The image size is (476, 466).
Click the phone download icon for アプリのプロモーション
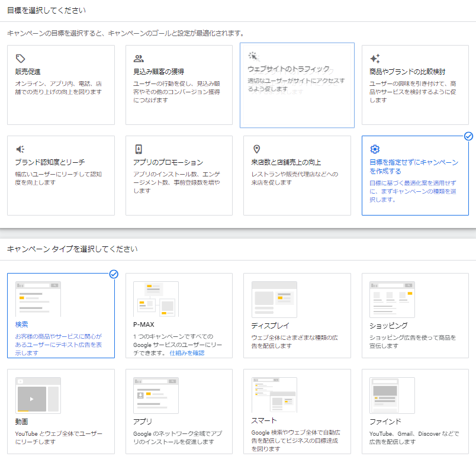pos(139,149)
